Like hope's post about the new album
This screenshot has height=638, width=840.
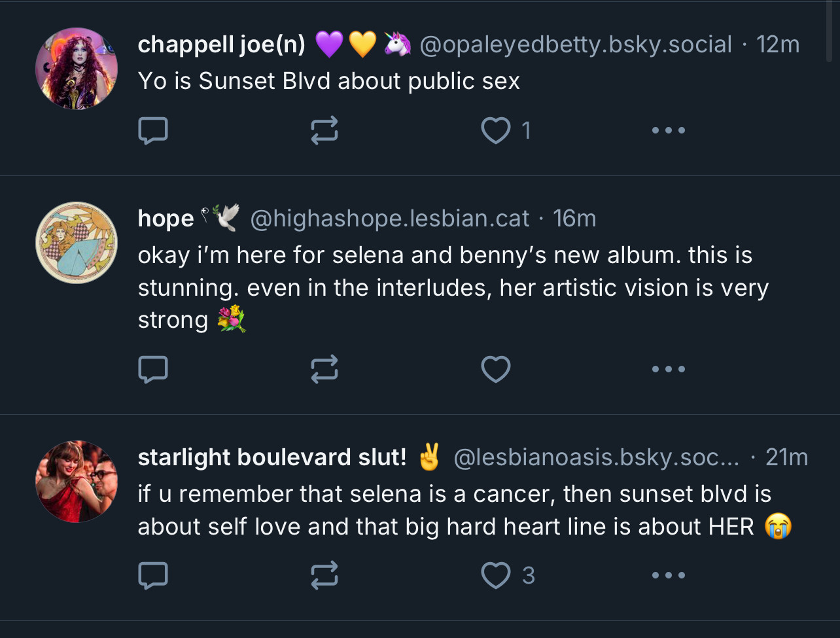coord(496,369)
